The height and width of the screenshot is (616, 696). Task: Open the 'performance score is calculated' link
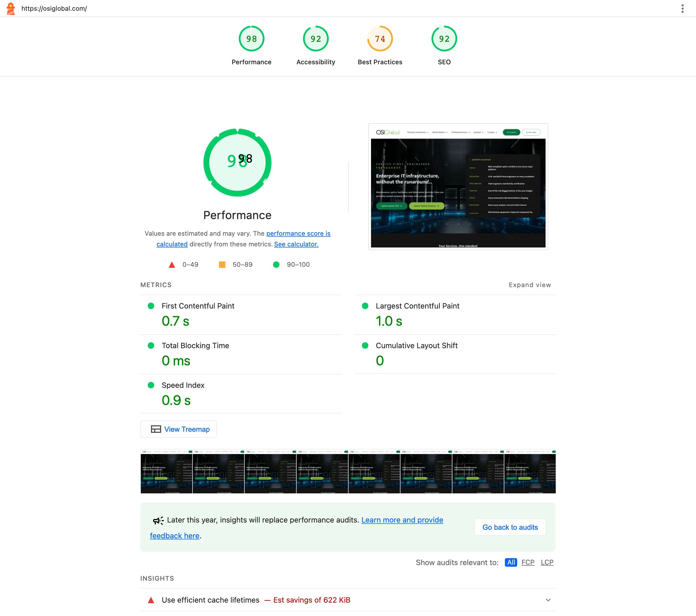tap(243, 239)
